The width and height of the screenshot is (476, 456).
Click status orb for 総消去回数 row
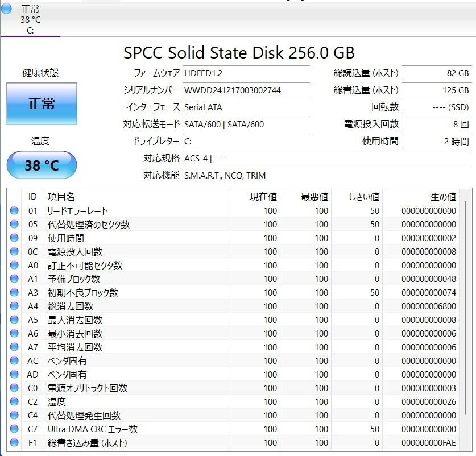pos(14,306)
